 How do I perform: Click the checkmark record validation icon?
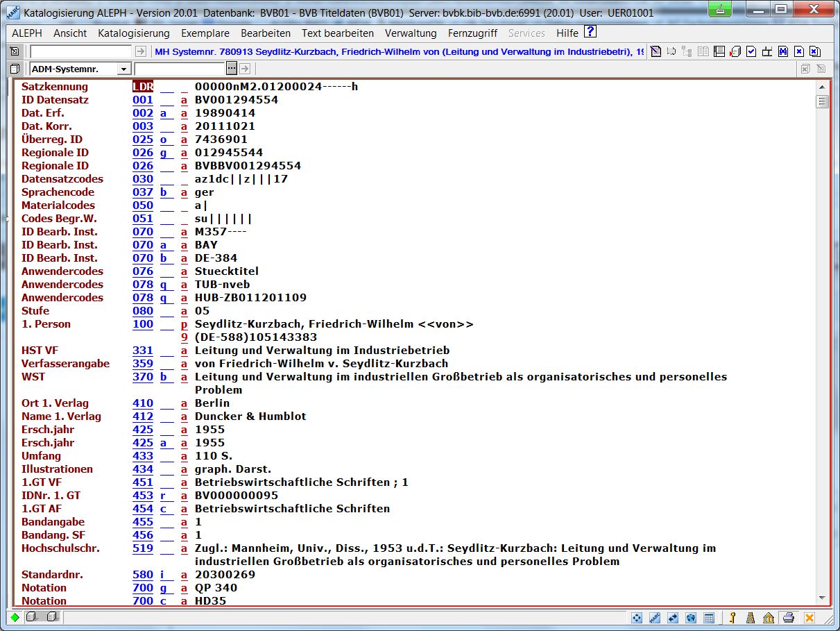751,51
